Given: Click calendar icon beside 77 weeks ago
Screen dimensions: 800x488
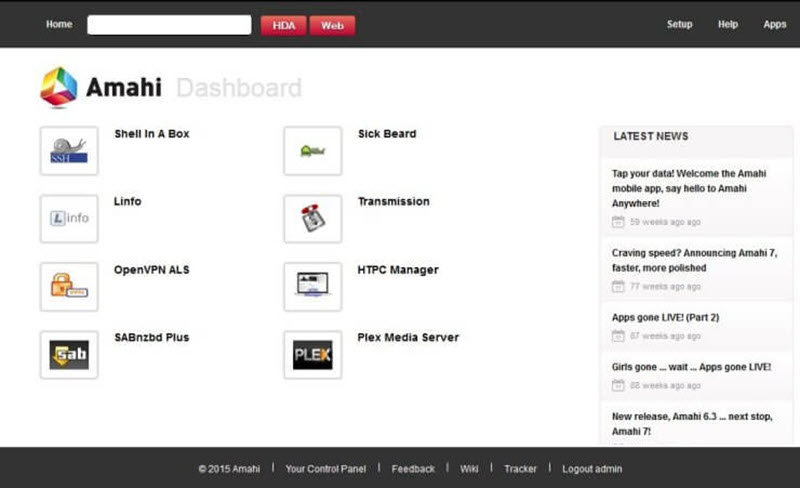Looking at the screenshot, I should pos(618,286).
